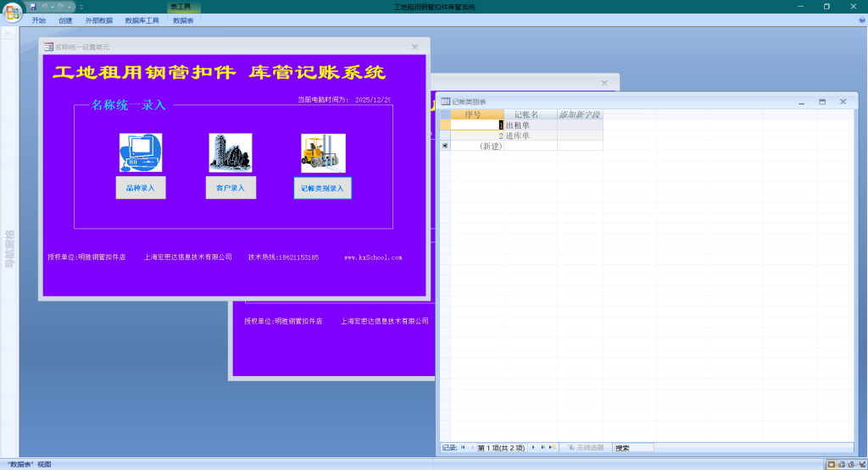Click the forklift icon above 记帐类别录入
The image size is (868, 470).
coord(323,153)
